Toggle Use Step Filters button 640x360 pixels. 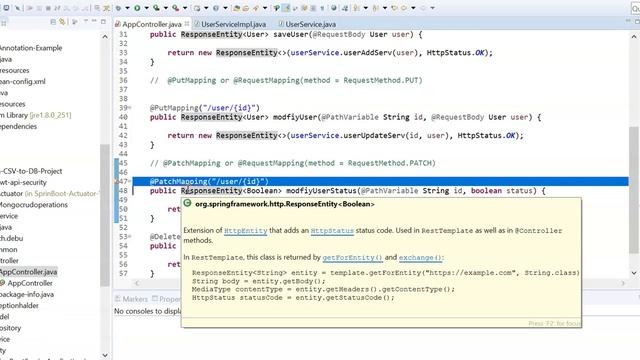106,8
